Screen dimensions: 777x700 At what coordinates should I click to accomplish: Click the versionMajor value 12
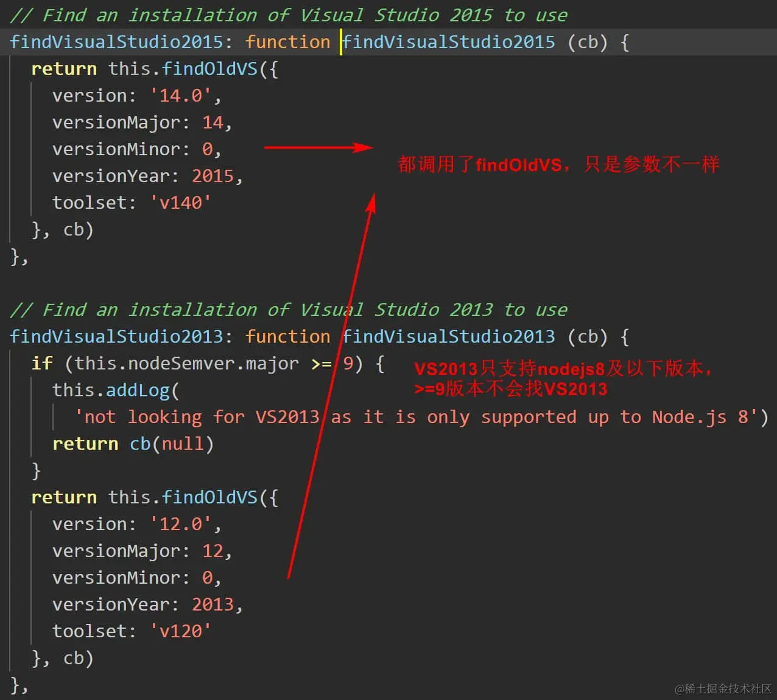[213, 551]
